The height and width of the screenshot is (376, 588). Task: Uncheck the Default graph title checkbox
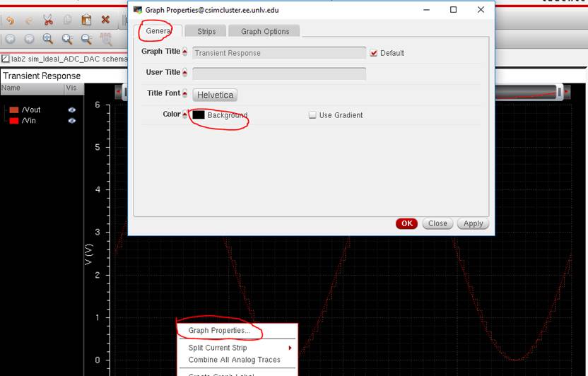[373, 53]
